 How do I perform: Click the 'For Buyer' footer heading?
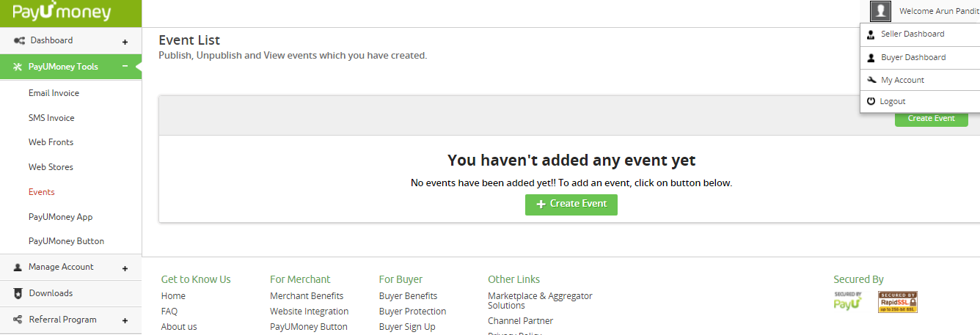(401, 279)
